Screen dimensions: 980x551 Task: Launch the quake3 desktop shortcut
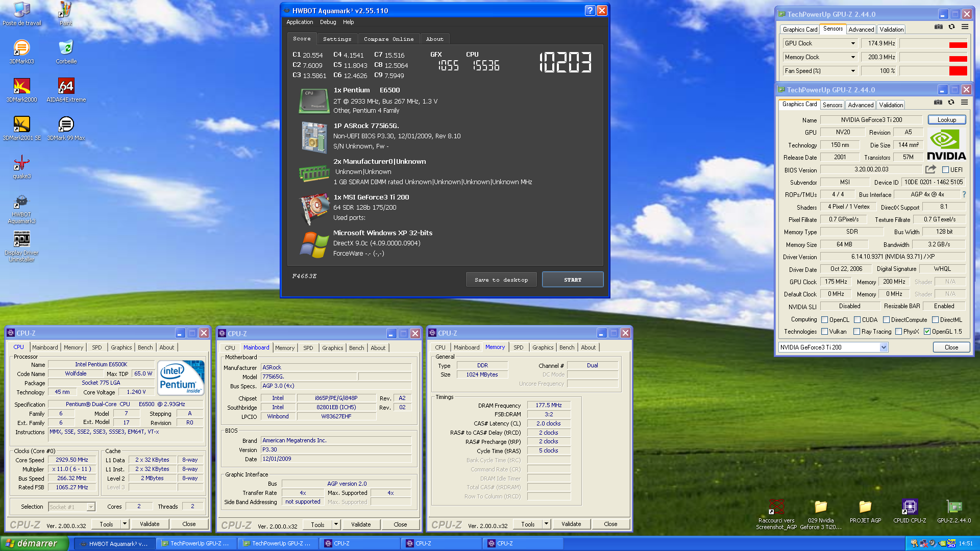point(21,167)
